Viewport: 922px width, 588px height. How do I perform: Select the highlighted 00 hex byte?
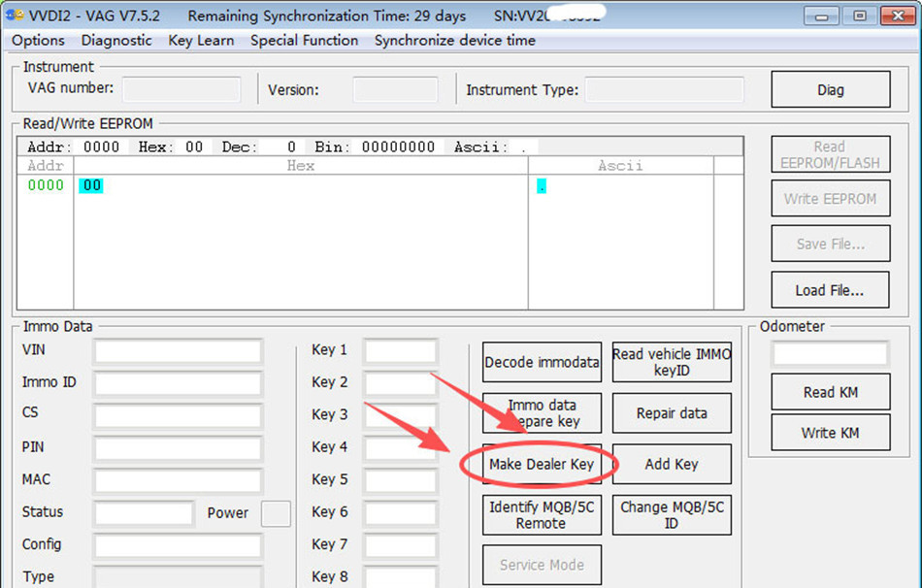pyautogui.click(x=91, y=185)
